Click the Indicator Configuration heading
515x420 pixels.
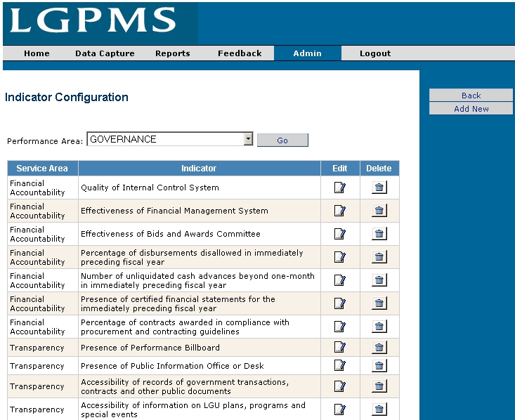[67, 97]
